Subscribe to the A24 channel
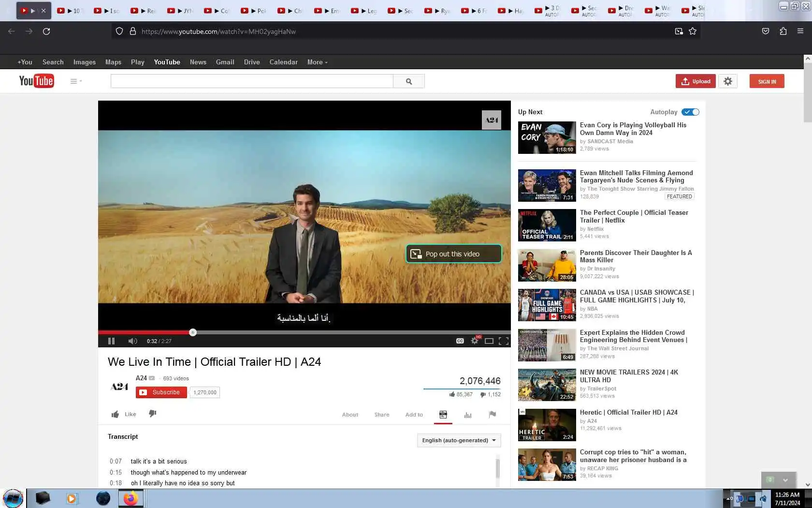 [161, 392]
